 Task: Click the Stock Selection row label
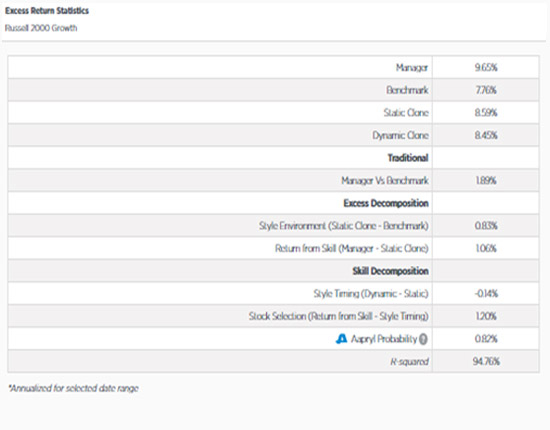tap(338, 316)
